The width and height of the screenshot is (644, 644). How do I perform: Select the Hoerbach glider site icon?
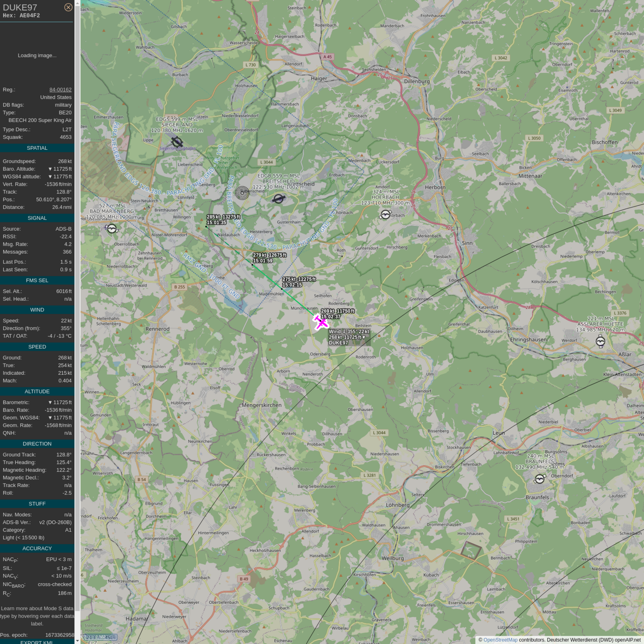[385, 215]
